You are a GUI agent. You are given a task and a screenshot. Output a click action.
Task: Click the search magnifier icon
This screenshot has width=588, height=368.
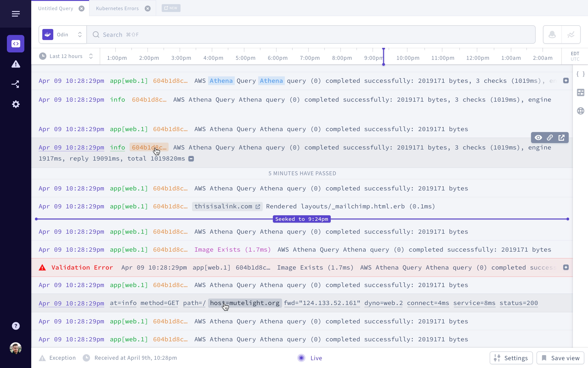coord(96,34)
